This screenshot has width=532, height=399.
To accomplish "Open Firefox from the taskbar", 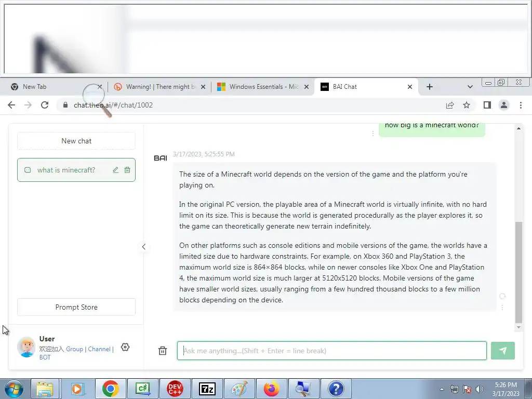I will tap(271, 389).
